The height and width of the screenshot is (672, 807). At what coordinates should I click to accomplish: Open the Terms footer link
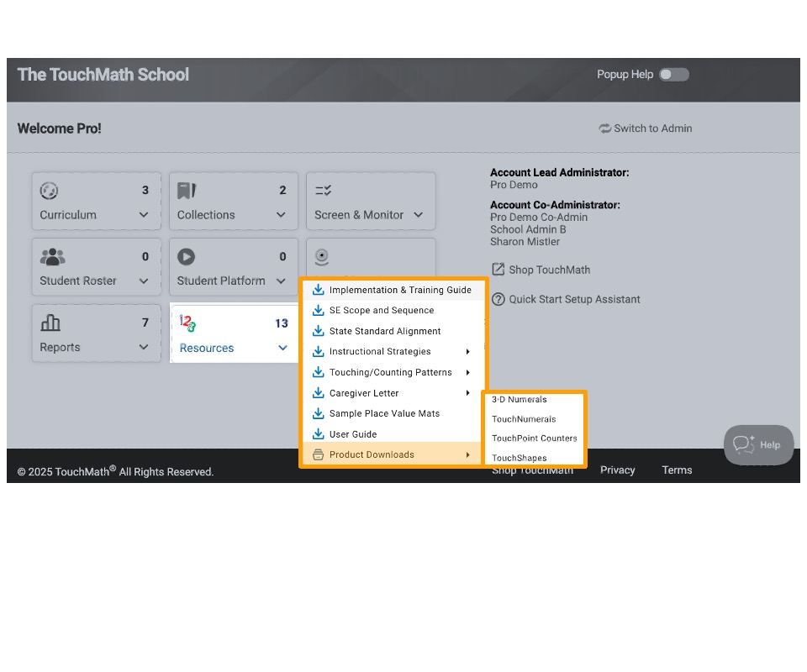[x=677, y=470]
